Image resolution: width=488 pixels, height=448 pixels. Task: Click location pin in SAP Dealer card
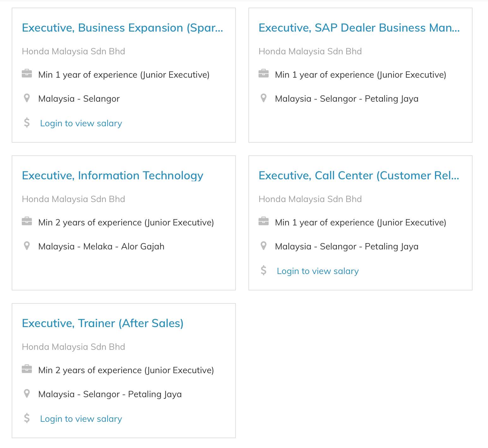click(x=264, y=98)
